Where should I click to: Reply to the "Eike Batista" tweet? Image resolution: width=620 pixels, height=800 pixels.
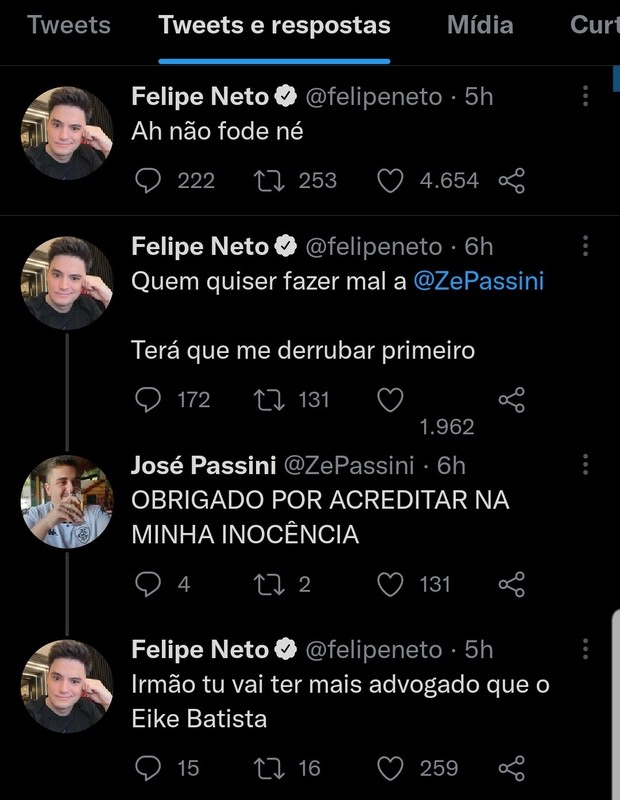[x=148, y=767]
